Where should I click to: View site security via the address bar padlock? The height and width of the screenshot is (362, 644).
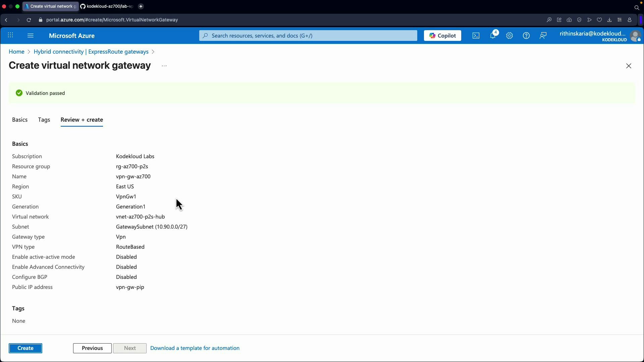pyautogui.click(x=41, y=20)
